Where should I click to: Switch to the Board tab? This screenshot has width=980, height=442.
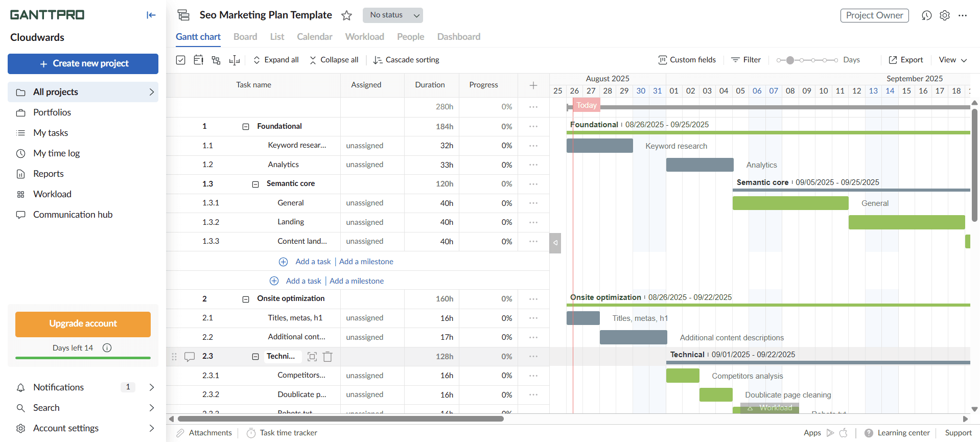[x=245, y=37]
